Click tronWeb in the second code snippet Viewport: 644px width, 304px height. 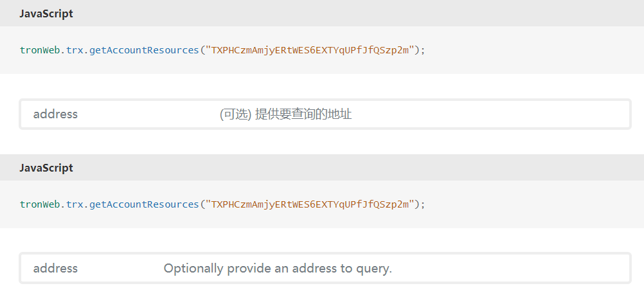(x=40, y=204)
